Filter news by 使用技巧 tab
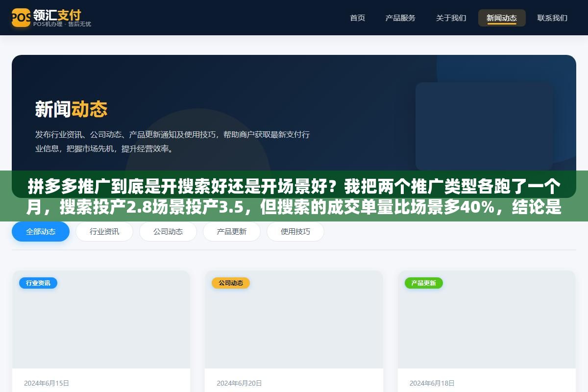Viewport: 588px width, 392px height. click(x=295, y=232)
